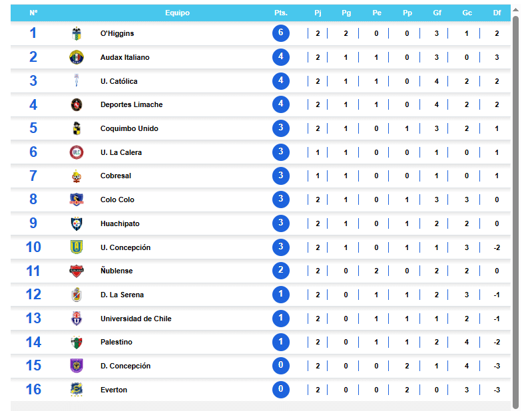Click the Universidad de Chile crest
The image size is (532, 411).
[x=77, y=319]
